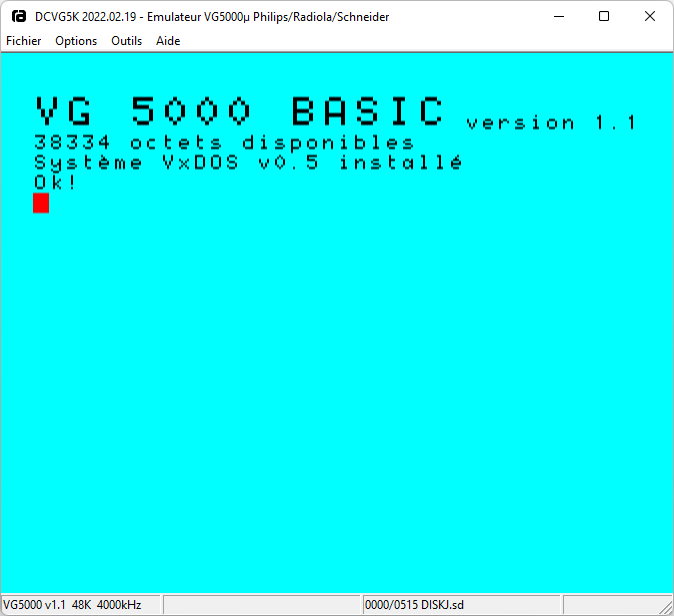Screen dimensions: 674x616
Task: Click '0000/0515 DISKJ.sd' status entry
Action: 461,605
